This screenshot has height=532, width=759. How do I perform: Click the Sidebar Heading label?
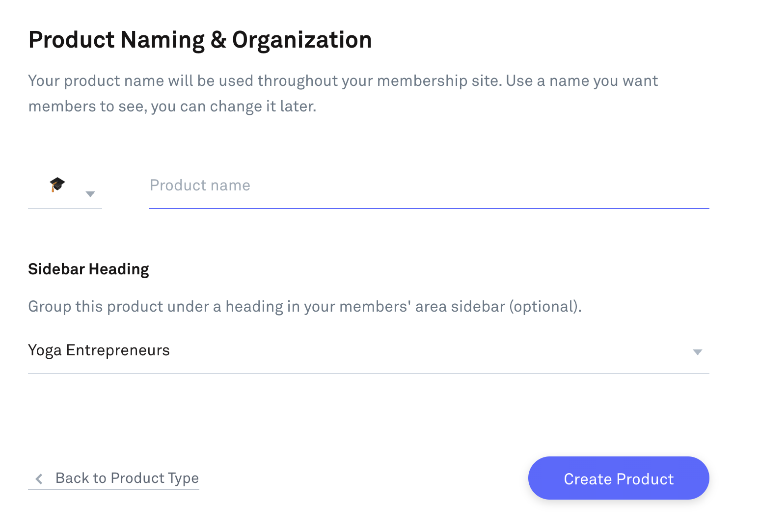(88, 269)
